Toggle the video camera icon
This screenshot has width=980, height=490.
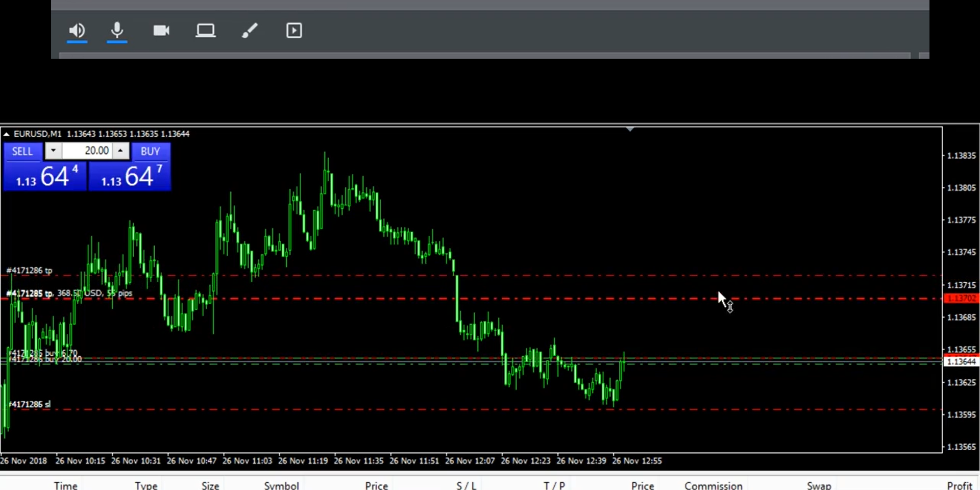tap(161, 31)
